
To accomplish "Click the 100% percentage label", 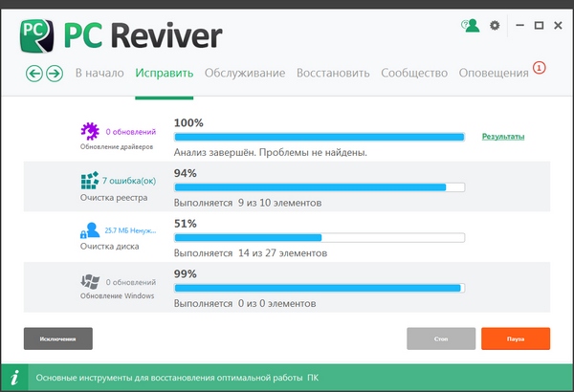I will tap(188, 122).
